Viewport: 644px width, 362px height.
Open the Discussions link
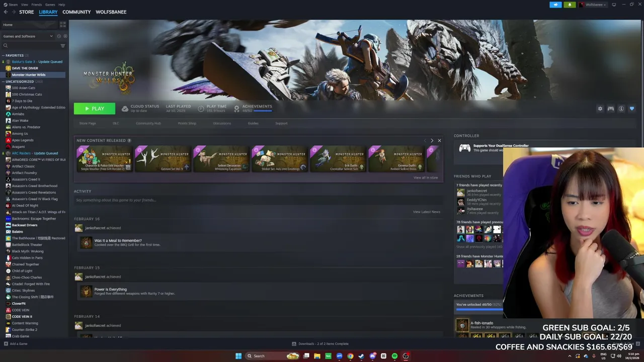tap(222, 123)
